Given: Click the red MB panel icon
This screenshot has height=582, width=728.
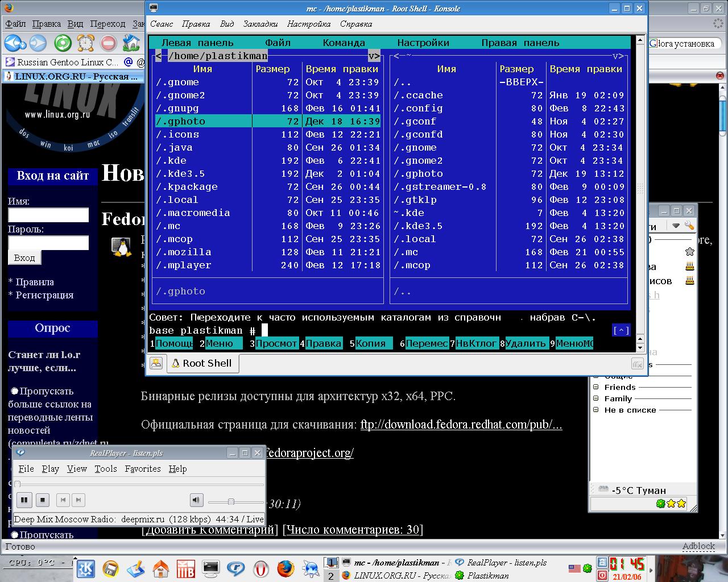Looking at the screenshot, I should click(186, 568).
